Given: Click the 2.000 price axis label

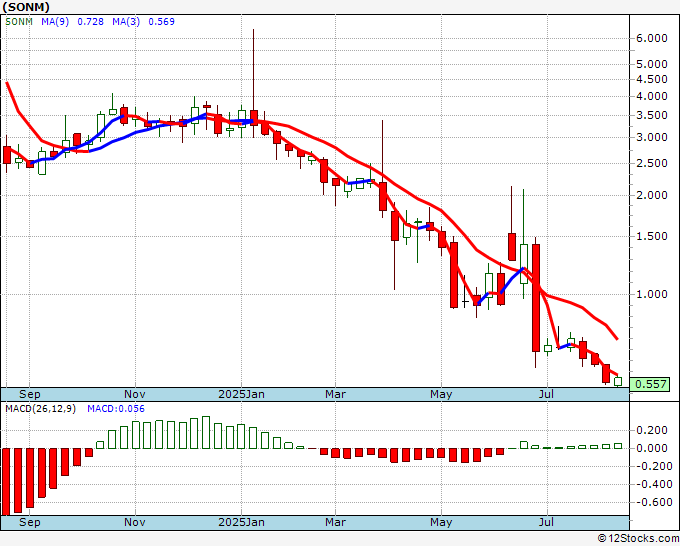Looking at the screenshot, I should click(x=651, y=195).
